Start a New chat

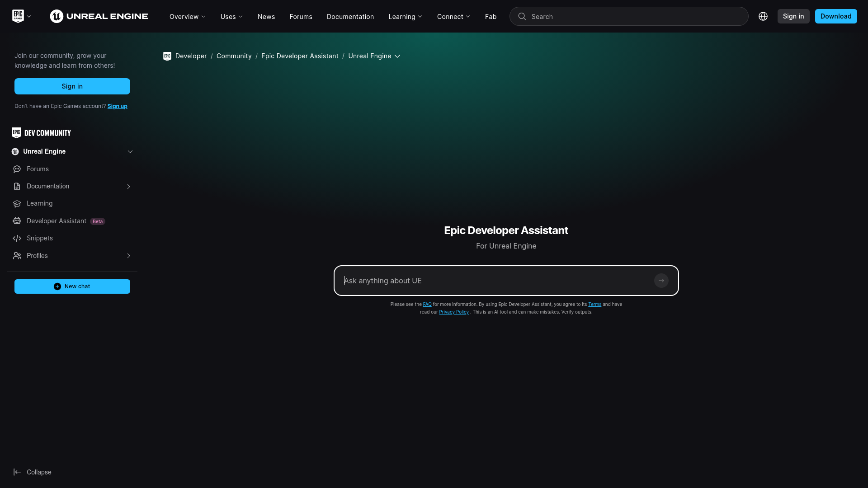pos(72,286)
